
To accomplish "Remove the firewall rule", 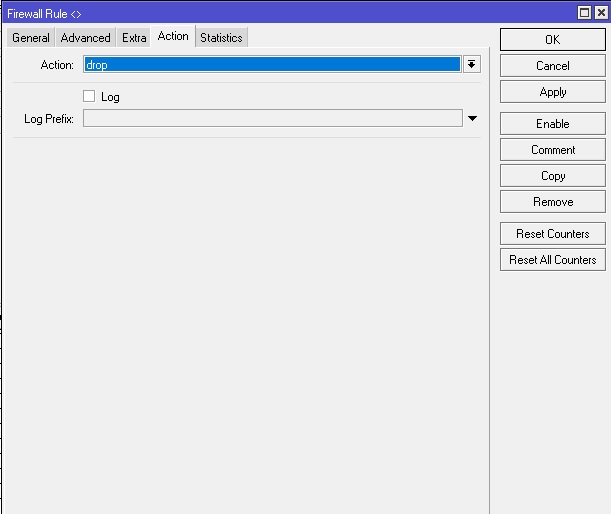I will click(x=553, y=202).
